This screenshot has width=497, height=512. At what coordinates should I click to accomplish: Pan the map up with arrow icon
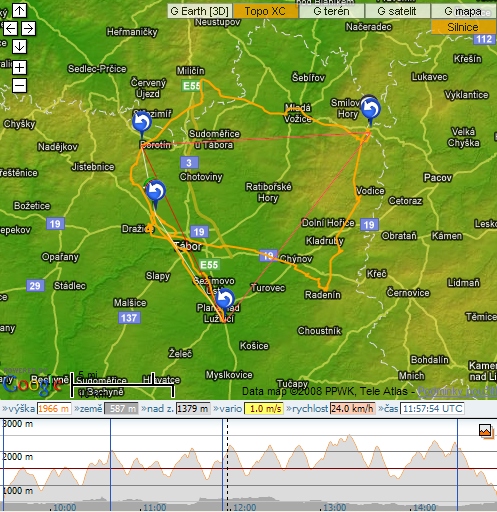[x=19, y=10]
